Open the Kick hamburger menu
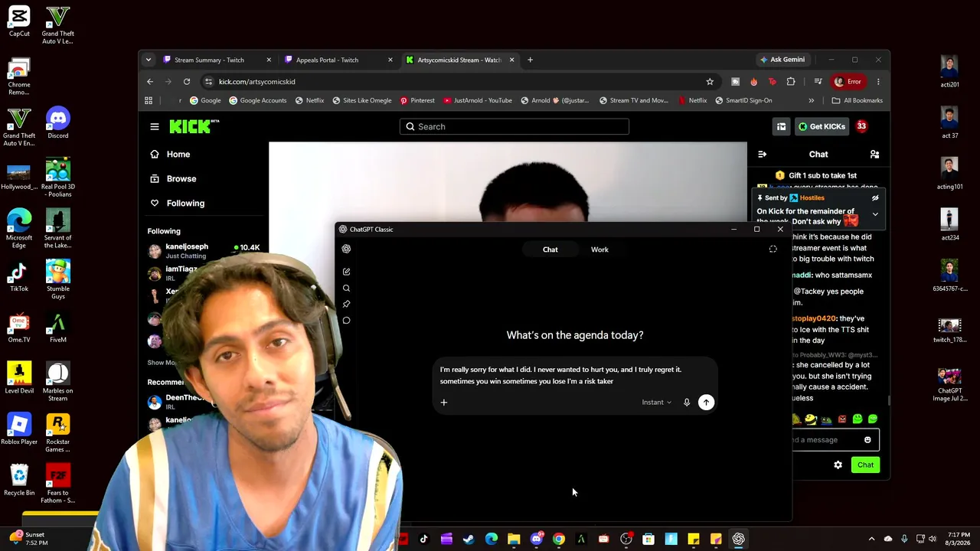Screen dimensions: 980x551 (x=155, y=127)
